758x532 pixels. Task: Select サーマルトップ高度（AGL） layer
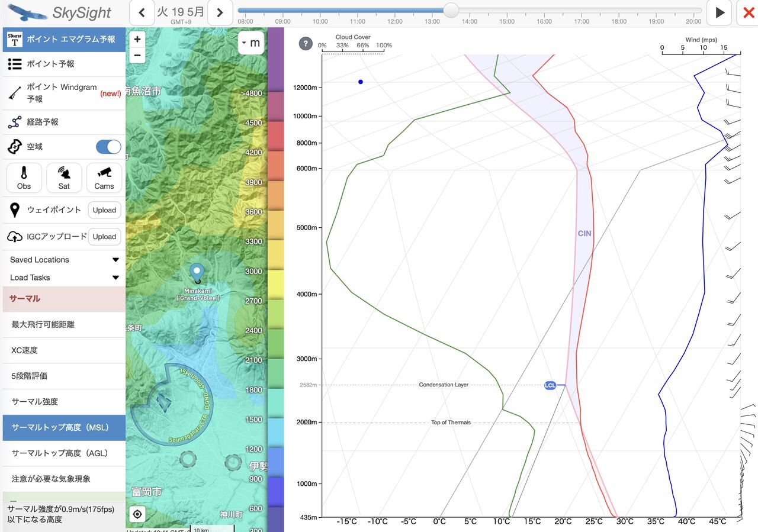(64, 453)
